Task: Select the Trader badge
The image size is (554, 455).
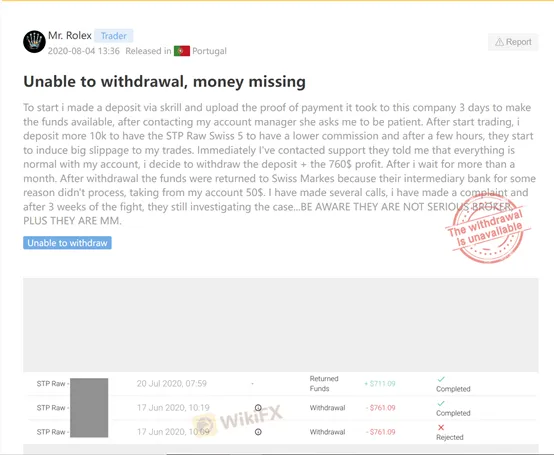Action: pyautogui.click(x=113, y=36)
